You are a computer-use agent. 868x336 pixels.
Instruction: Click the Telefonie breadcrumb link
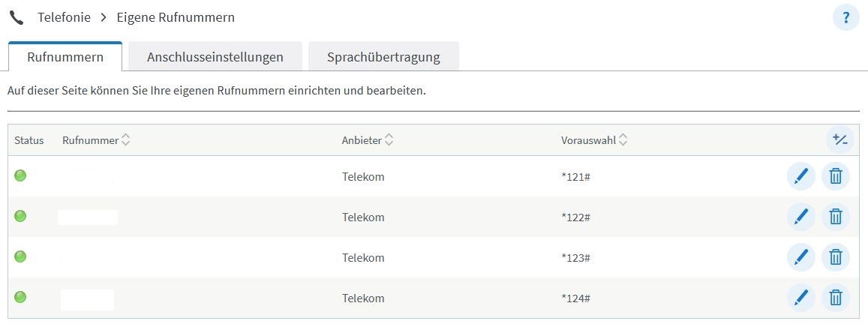[x=65, y=16]
